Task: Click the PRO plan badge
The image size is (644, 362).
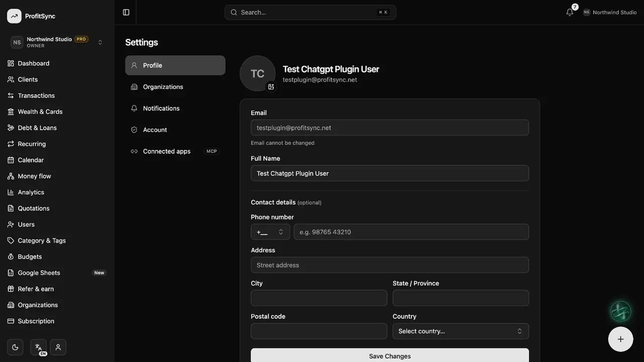Action: coord(81,39)
